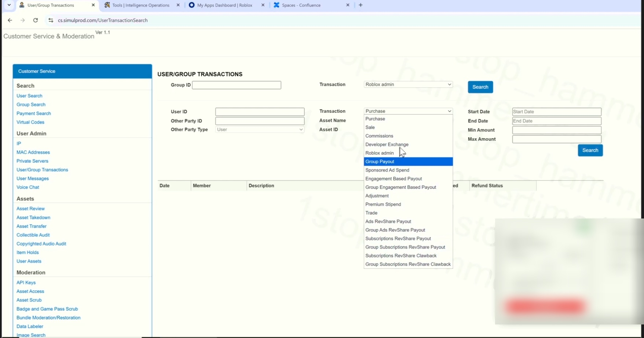Select Group Ads RevShare Payout

pyautogui.click(x=408, y=230)
